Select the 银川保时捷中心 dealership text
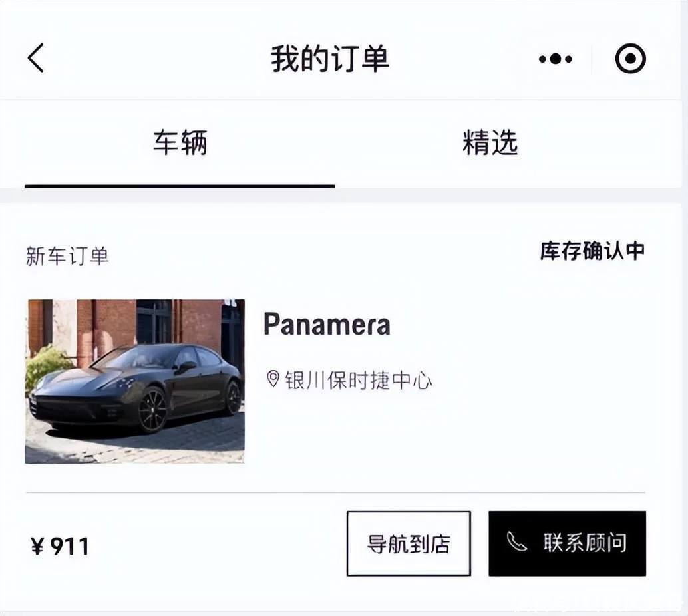Viewport: 688px width, 616px height. tap(359, 380)
